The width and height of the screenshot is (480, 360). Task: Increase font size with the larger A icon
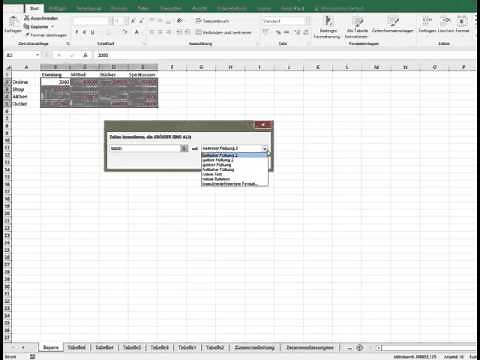(133, 21)
